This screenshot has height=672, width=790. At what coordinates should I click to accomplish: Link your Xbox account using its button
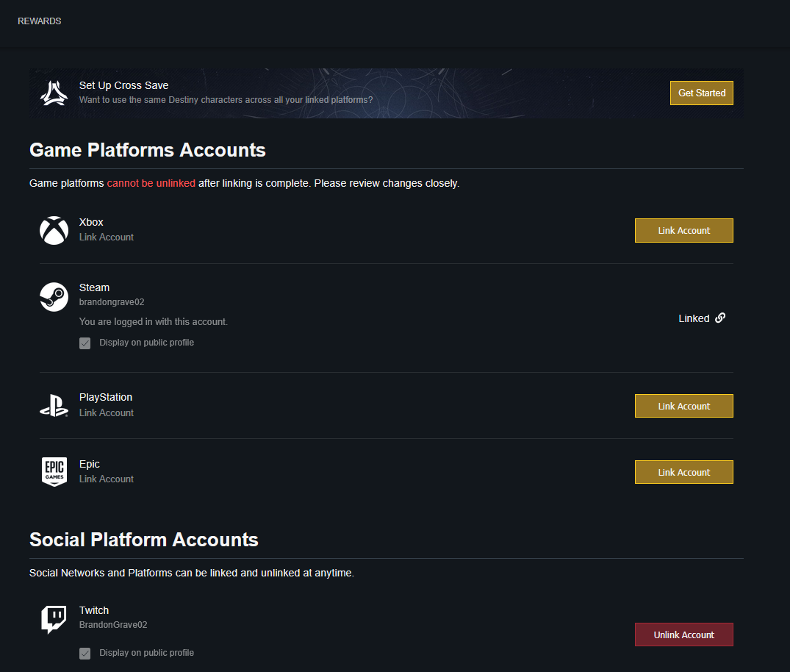[683, 230]
